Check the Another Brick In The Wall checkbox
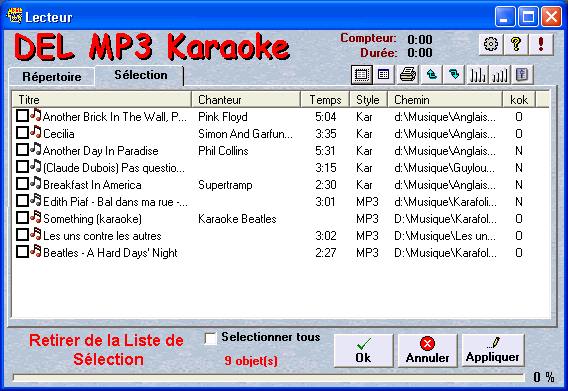The width and height of the screenshot is (568, 391). (x=22, y=116)
